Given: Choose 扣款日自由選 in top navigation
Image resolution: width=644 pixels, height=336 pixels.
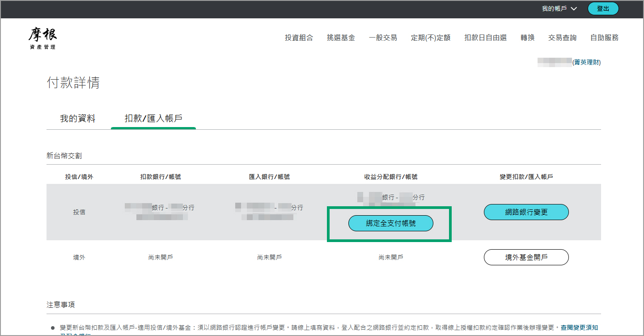Looking at the screenshot, I should [x=485, y=38].
